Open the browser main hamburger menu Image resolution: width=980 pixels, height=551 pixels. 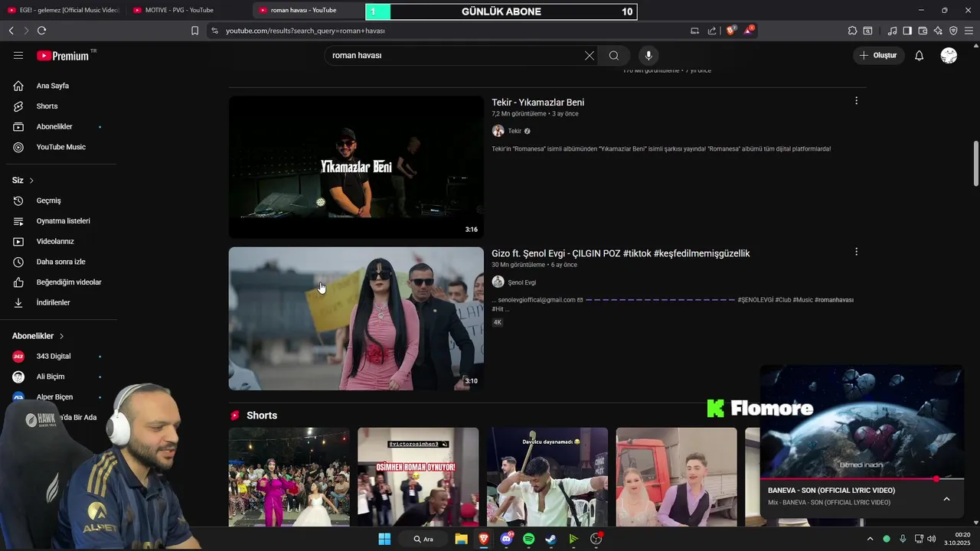[x=969, y=31]
